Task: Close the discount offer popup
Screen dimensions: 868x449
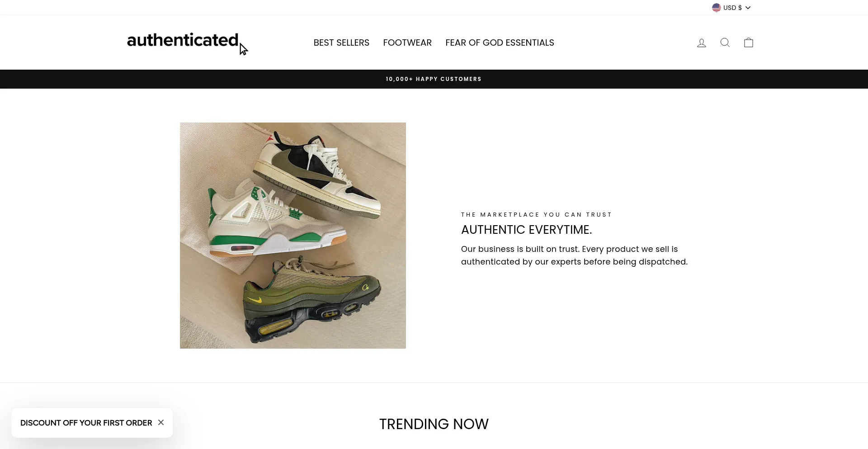Action: [x=161, y=422]
